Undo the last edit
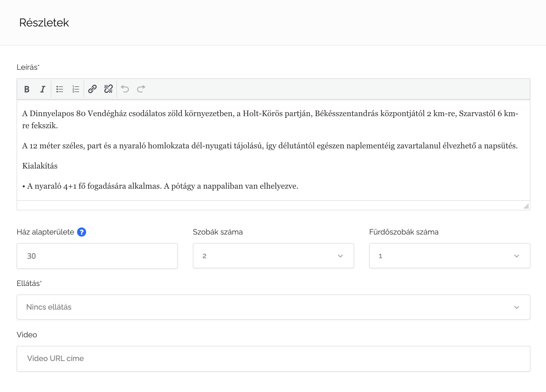Screen dimensions: 546x392 [x=125, y=89]
